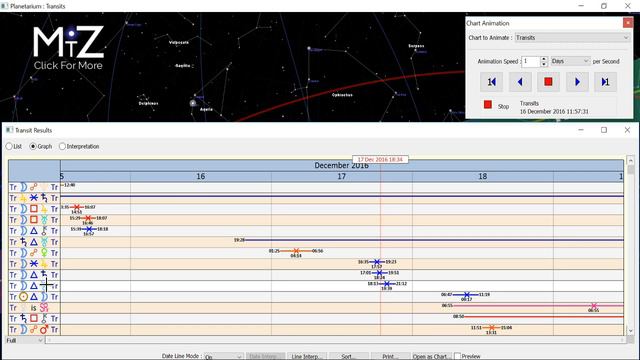Decrease the Animation Speed value
The image size is (640, 360).
[x=544, y=64]
